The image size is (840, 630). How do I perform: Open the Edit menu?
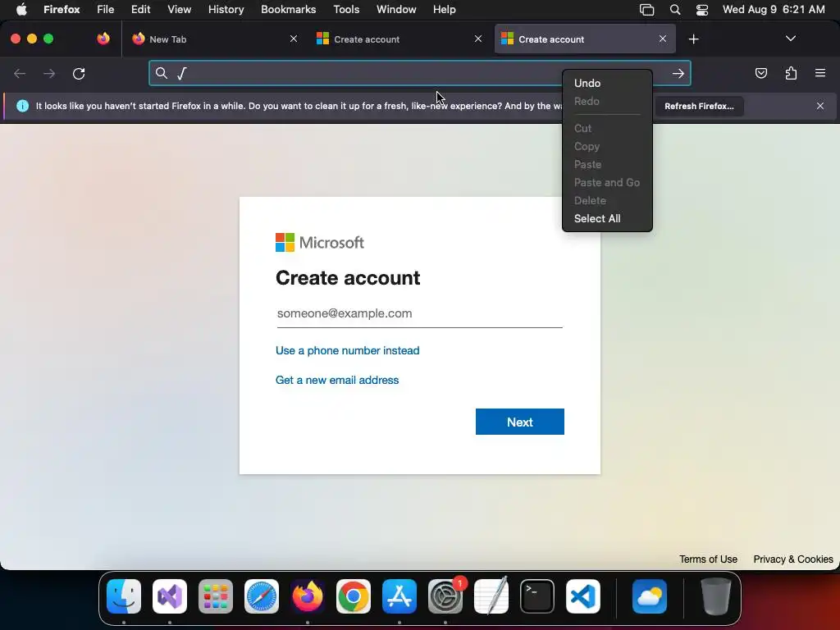click(141, 9)
